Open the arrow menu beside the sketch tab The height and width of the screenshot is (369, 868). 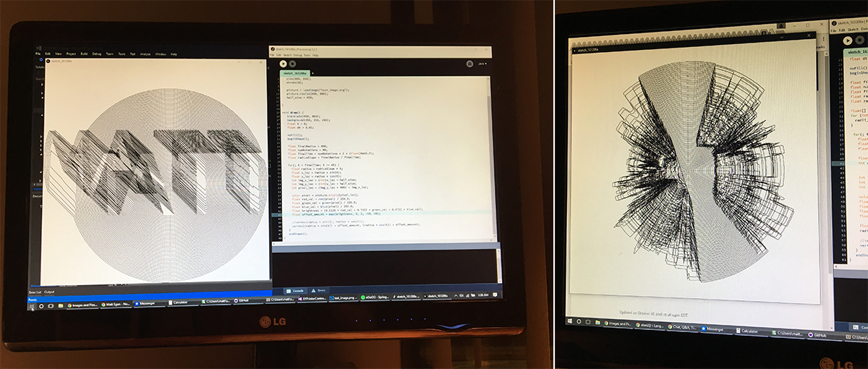(x=312, y=73)
